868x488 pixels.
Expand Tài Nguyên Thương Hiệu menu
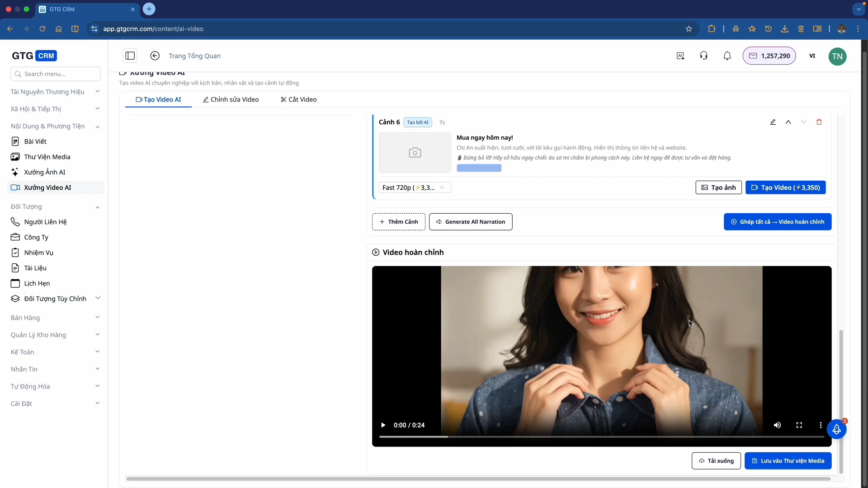pyautogui.click(x=55, y=92)
